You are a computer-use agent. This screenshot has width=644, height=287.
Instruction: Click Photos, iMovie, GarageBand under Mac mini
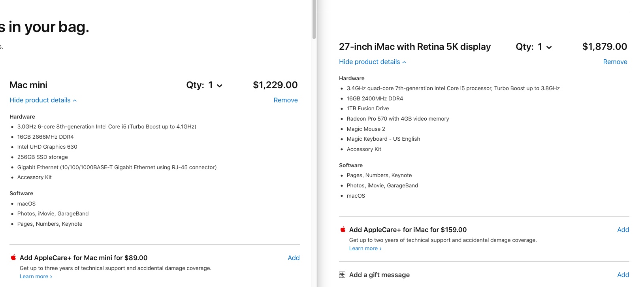(53, 214)
